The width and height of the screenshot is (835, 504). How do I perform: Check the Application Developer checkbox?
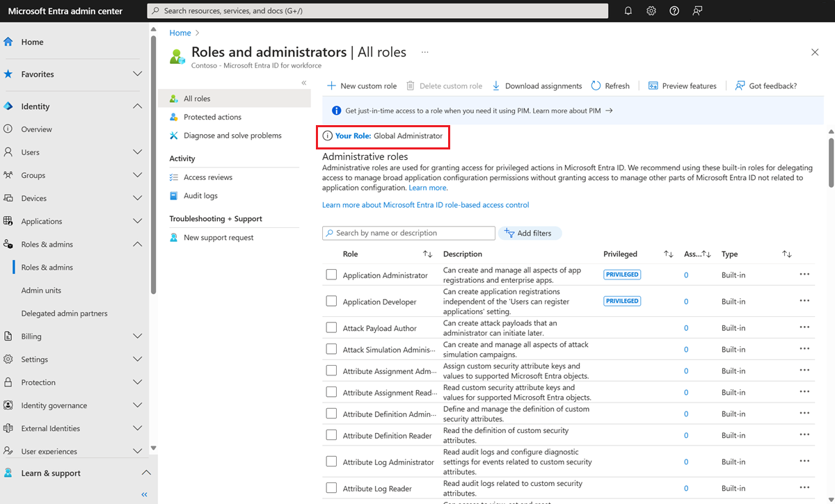(x=331, y=301)
